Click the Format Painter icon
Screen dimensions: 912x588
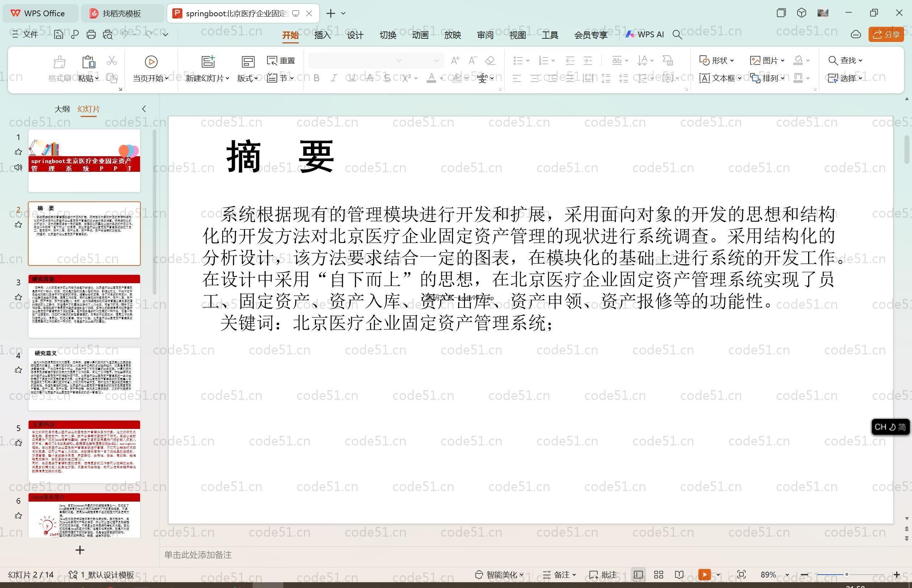[60, 69]
